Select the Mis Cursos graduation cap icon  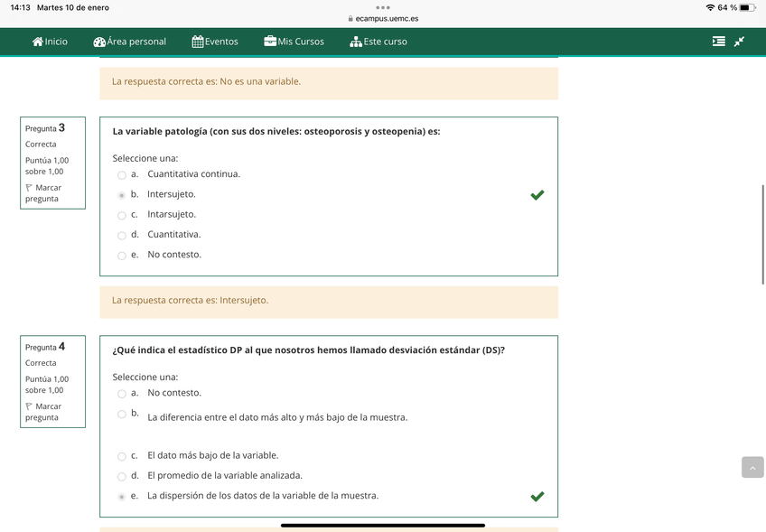(268, 41)
